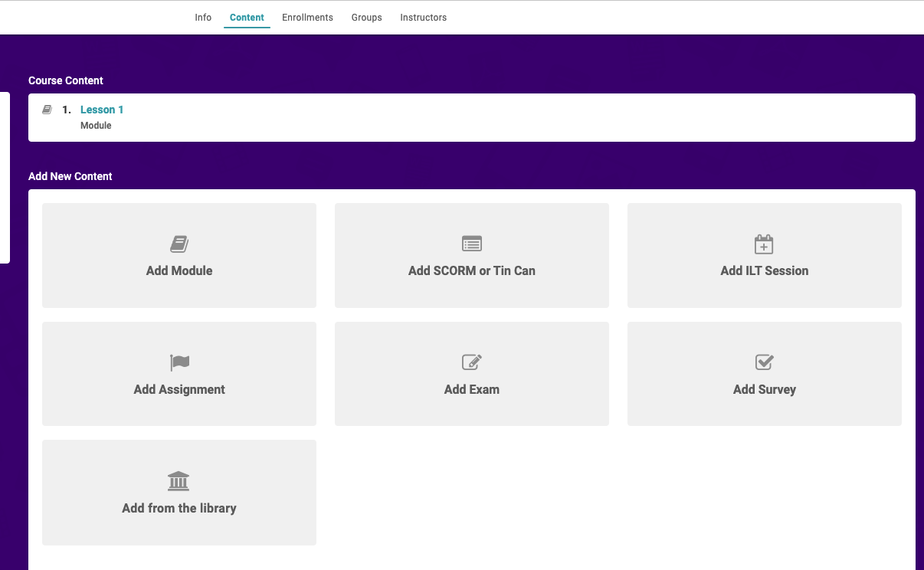This screenshot has width=924, height=570.
Task: Open the Instructors tab
Action: pos(423,18)
